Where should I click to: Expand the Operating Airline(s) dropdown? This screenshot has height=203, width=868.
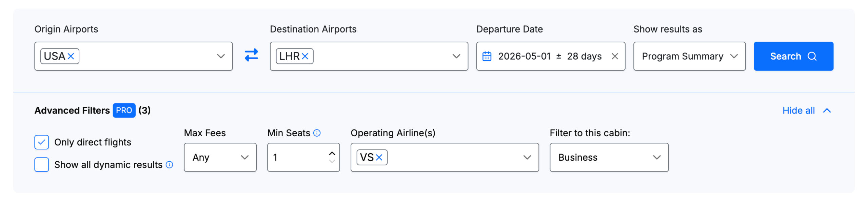coord(527,158)
